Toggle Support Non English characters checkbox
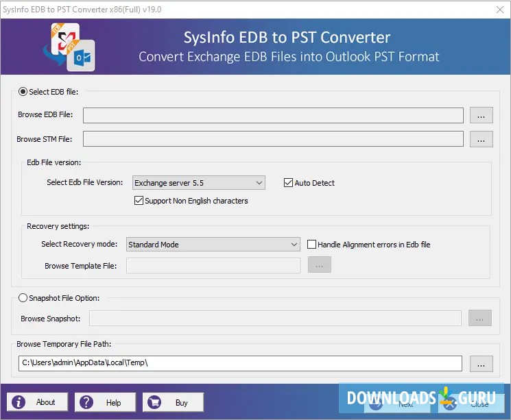The image size is (511, 420). coord(139,200)
